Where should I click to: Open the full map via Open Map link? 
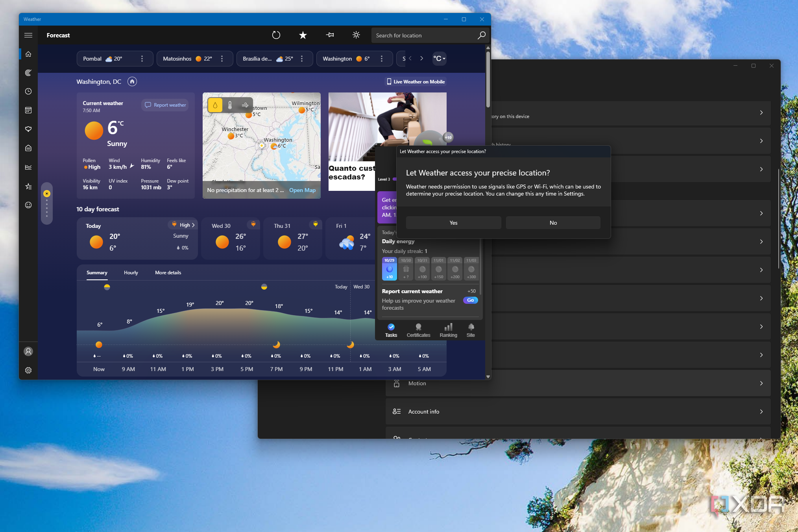[302, 190]
